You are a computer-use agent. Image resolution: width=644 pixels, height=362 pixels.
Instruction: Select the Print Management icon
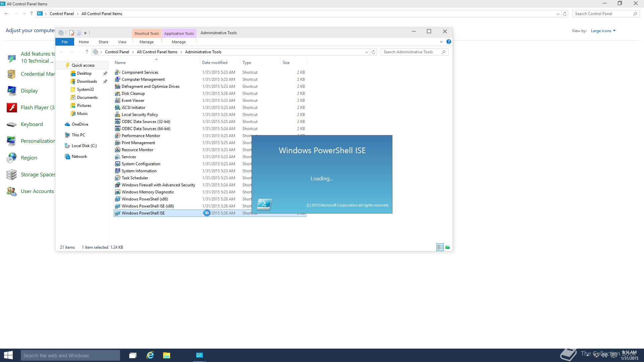point(117,143)
